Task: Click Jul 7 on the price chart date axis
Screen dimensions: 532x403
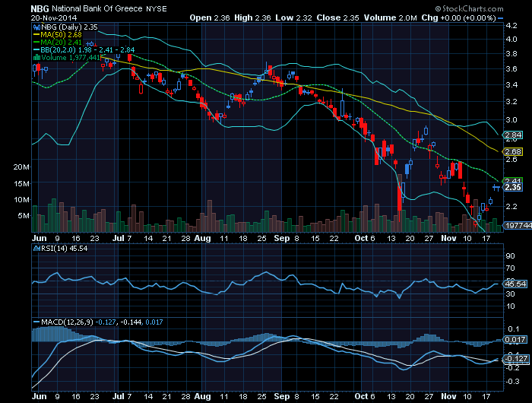Action: click(122, 238)
